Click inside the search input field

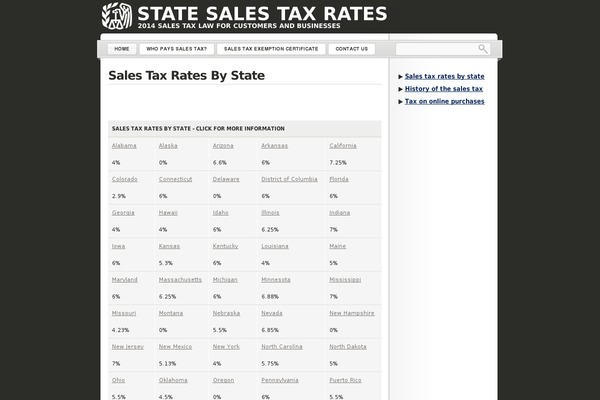[x=437, y=49]
